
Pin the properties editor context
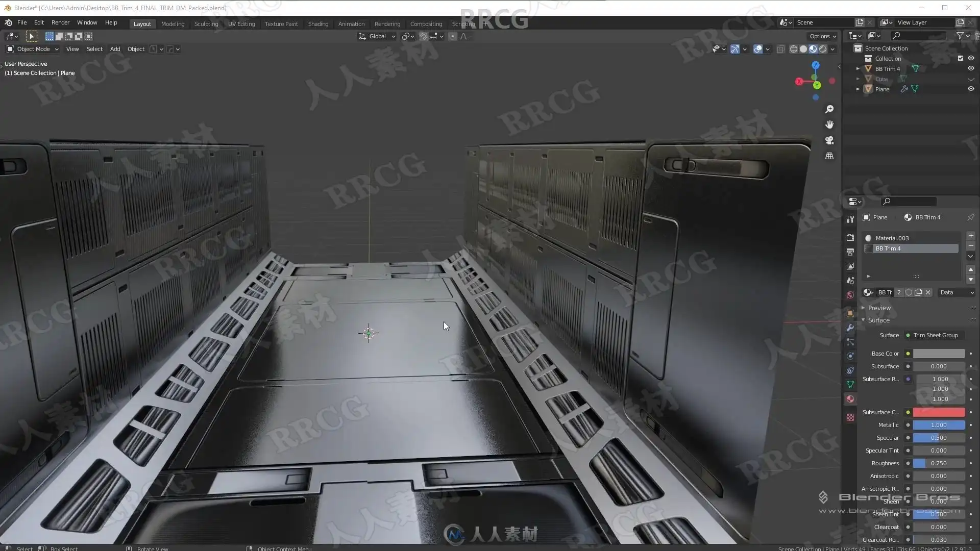click(970, 217)
